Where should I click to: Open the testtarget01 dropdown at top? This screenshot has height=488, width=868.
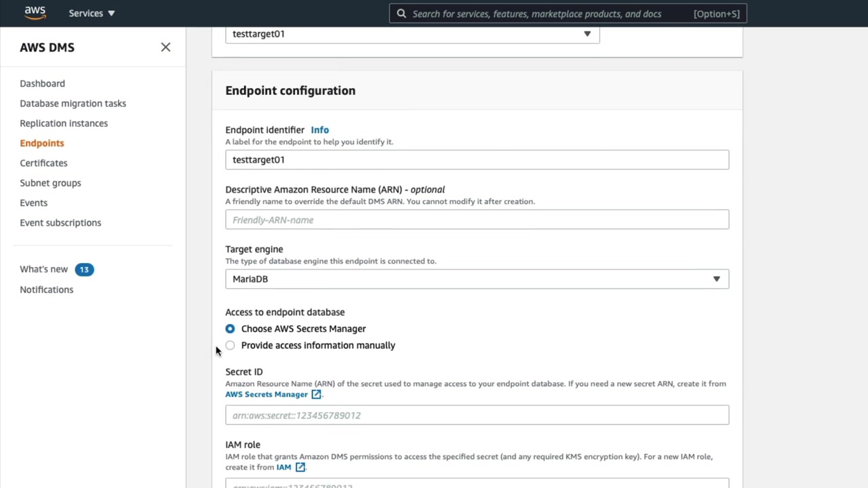coord(412,34)
